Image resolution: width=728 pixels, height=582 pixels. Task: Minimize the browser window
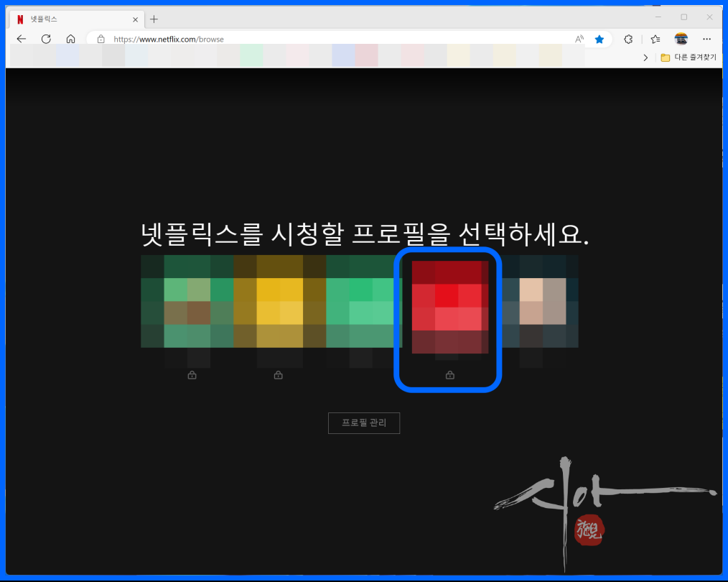click(x=658, y=17)
